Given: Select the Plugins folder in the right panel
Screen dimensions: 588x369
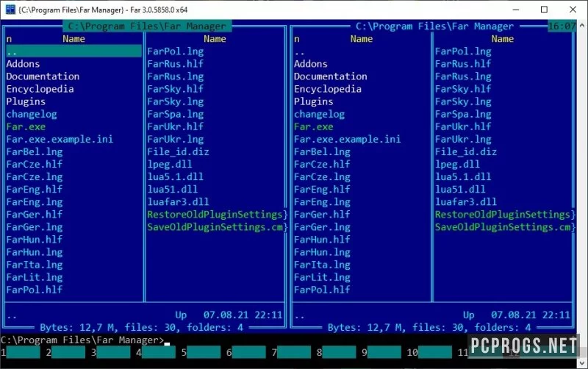Looking at the screenshot, I should point(314,101).
